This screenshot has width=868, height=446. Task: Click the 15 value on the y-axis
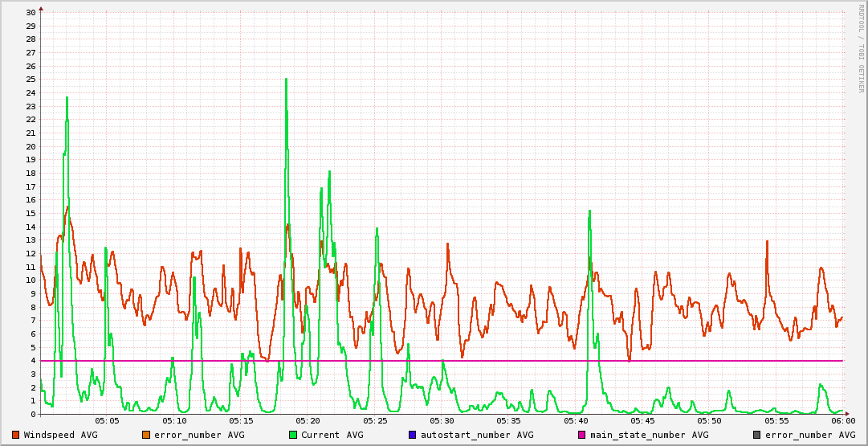(x=31, y=214)
